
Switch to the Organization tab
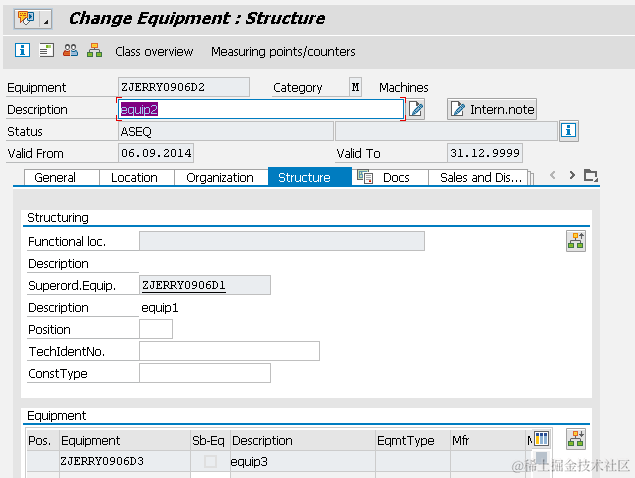tap(221, 177)
